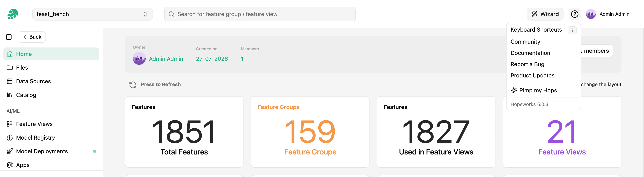Screen dimensions: 644x177
Task: Focus the feature group search field
Action: pyautogui.click(x=260, y=14)
